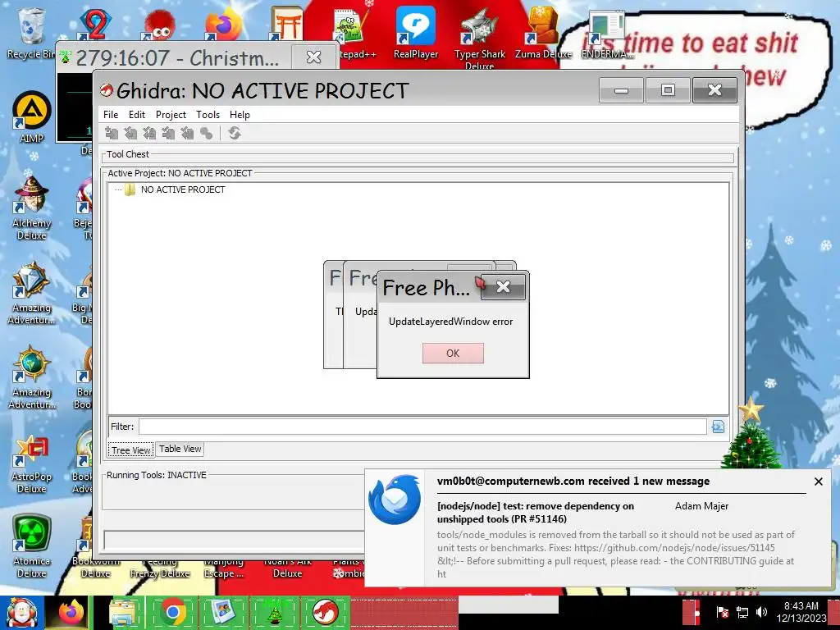Dismiss the Thunderbird new message notification

click(x=818, y=482)
